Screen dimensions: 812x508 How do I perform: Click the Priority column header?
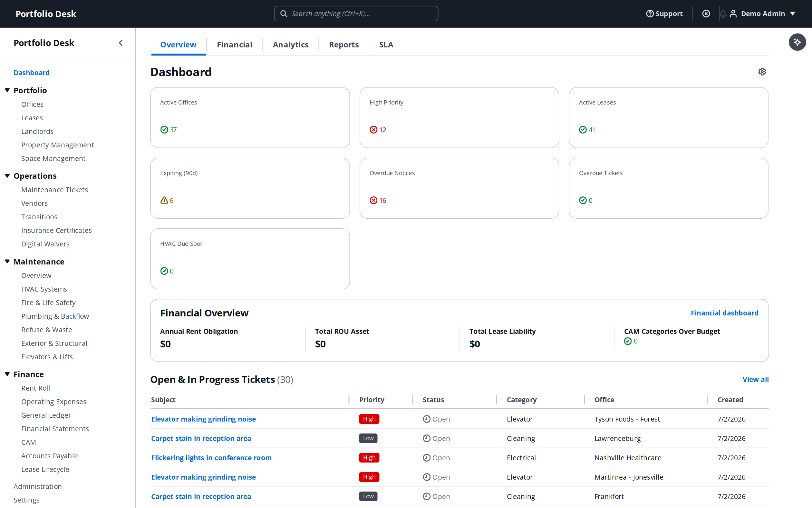click(372, 400)
